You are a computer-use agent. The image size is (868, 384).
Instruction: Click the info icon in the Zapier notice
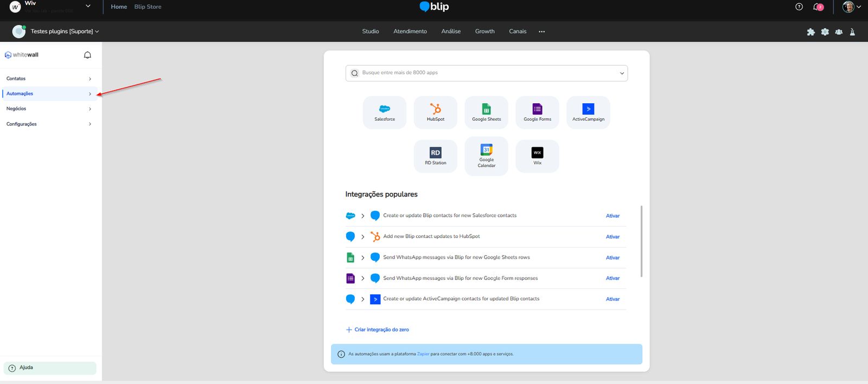tap(341, 354)
